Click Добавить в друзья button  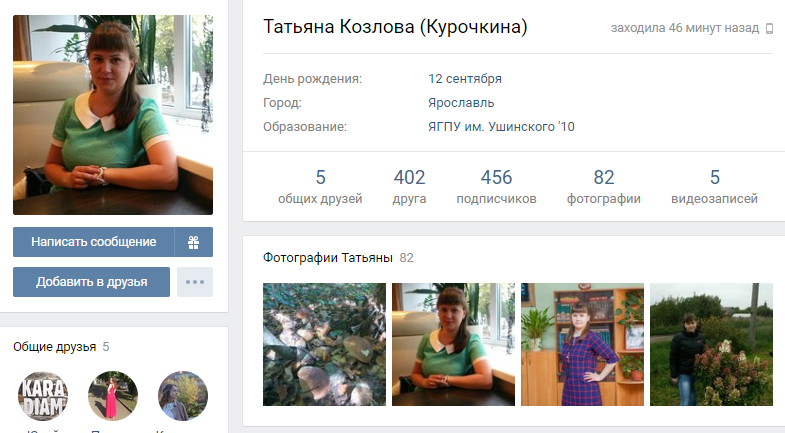tap(91, 282)
